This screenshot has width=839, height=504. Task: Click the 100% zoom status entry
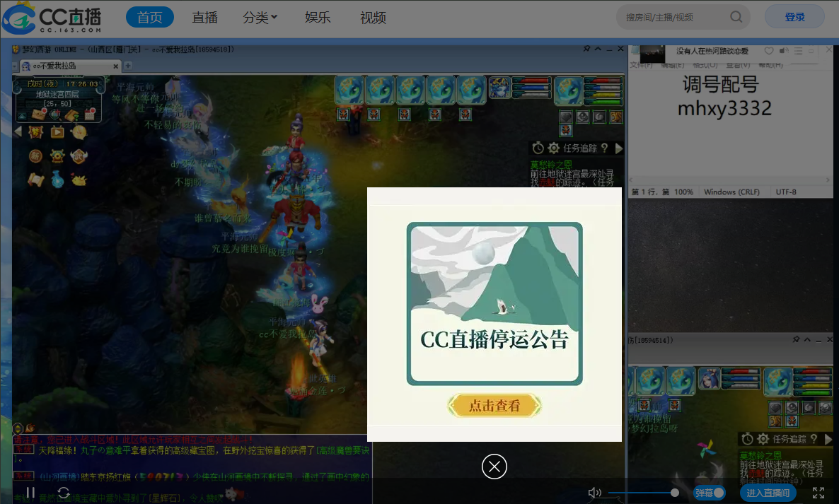[x=684, y=192]
